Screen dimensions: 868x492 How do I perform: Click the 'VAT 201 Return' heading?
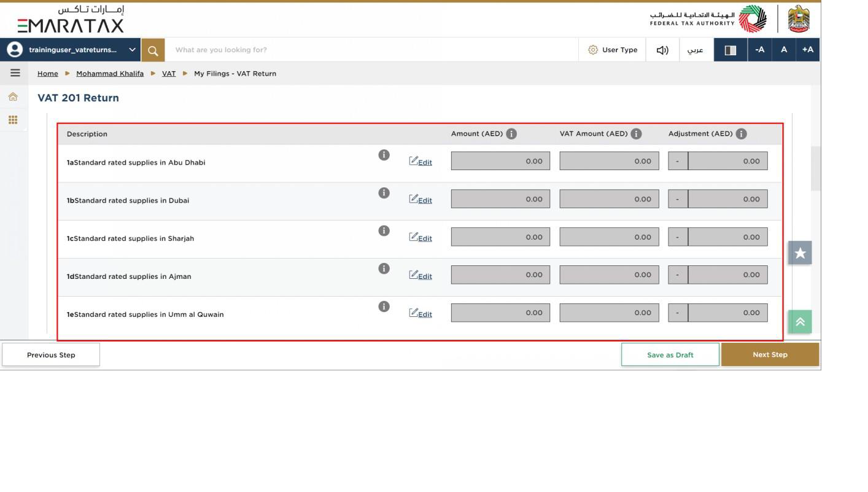78,98
